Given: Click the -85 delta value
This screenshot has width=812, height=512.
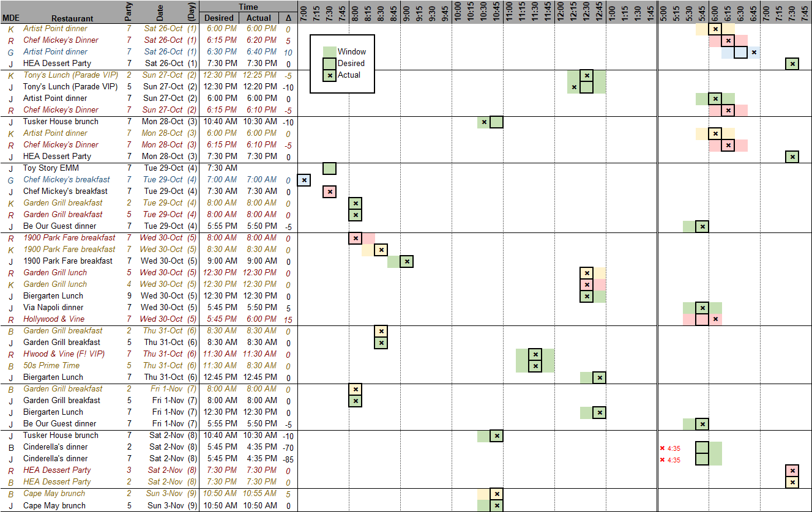Looking at the screenshot, I should (x=287, y=459).
